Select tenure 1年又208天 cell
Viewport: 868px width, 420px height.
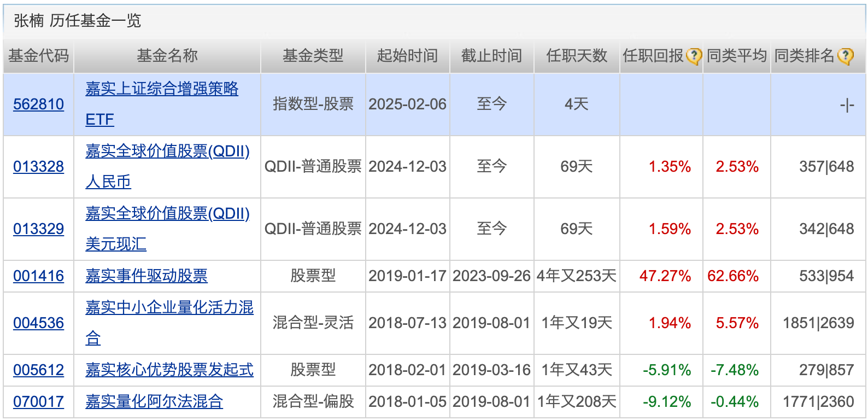577,401
